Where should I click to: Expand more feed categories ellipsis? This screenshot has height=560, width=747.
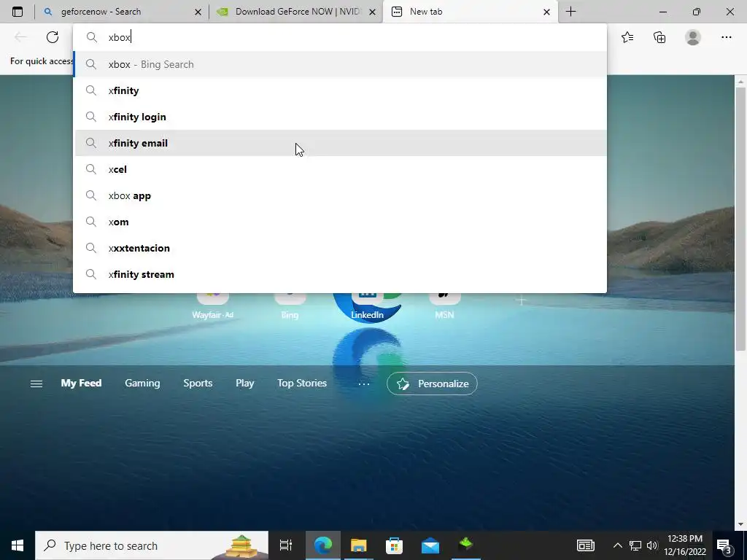[363, 384]
